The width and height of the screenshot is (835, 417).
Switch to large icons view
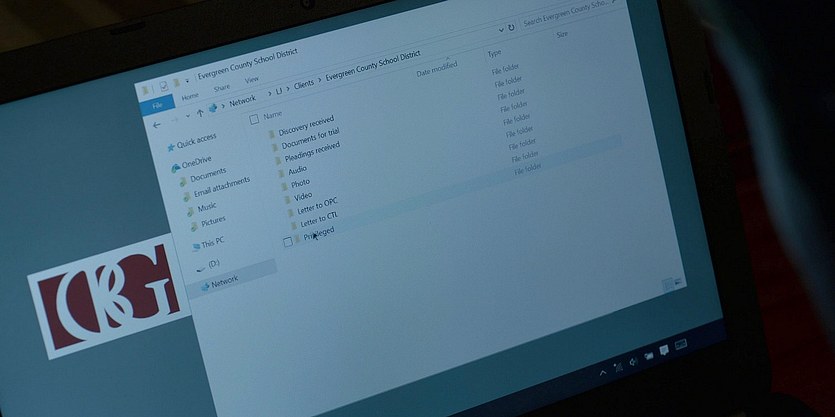679,281
